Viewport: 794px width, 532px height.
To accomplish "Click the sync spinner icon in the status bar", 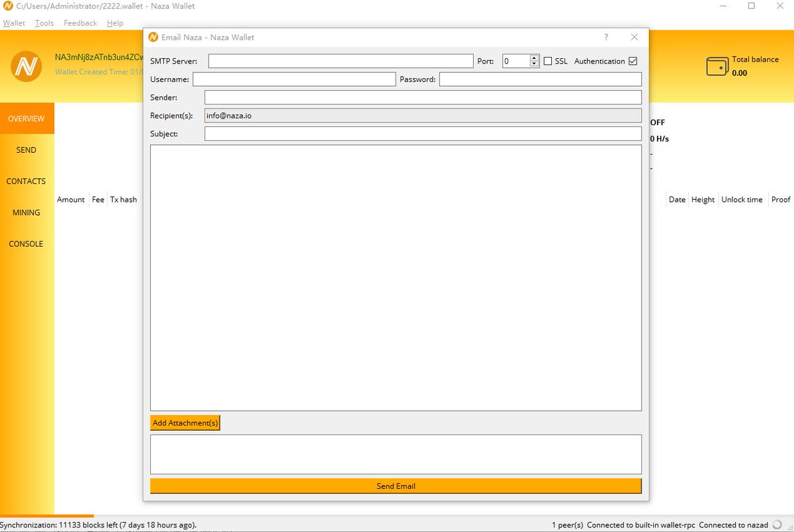I will (777, 525).
